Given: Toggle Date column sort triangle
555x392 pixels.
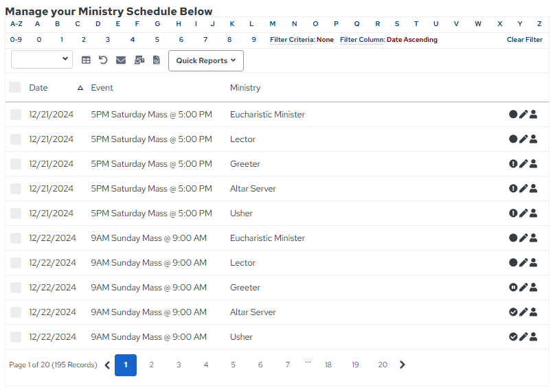Looking at the screenshot, I should [80, 88].
